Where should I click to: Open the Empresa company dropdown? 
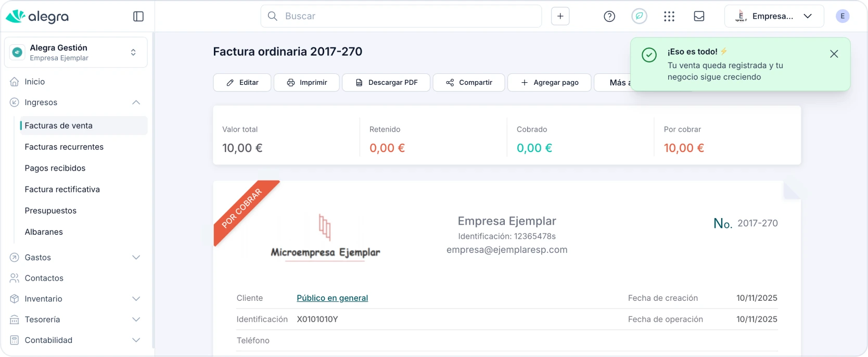[x=774, y=16]
